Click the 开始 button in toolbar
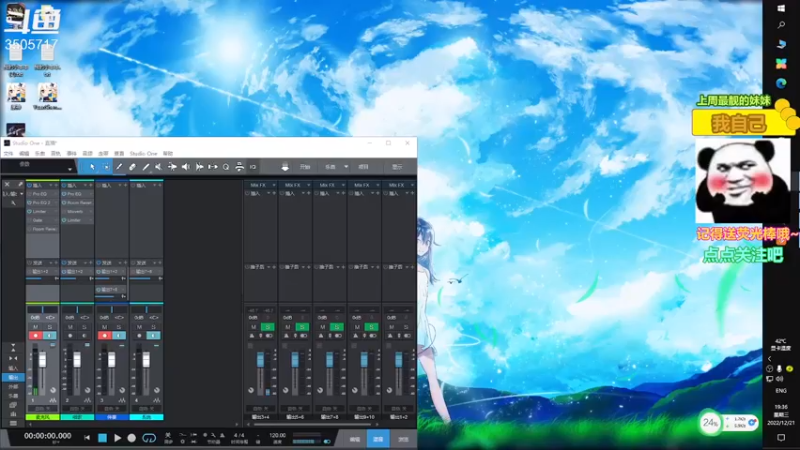 [305, 167]
